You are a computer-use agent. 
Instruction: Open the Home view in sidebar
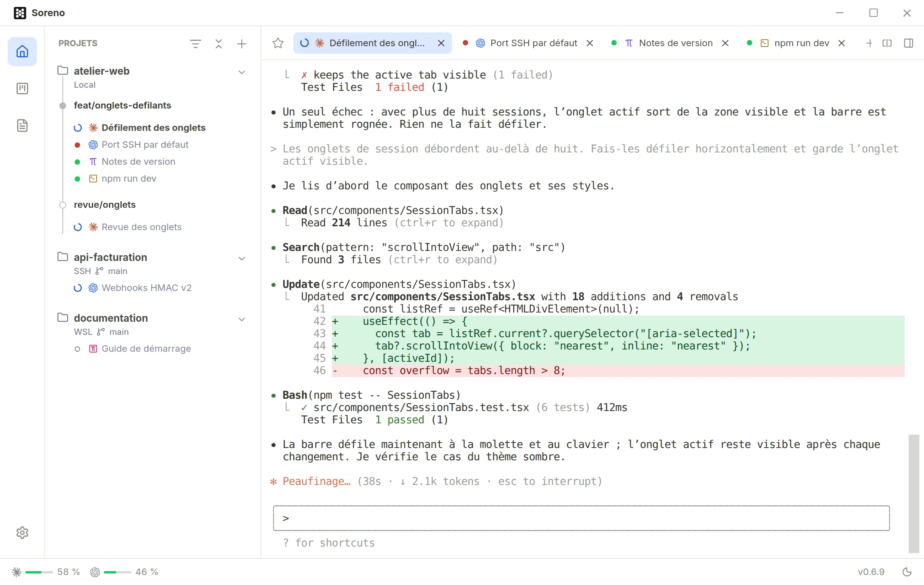tap(22, 51)
